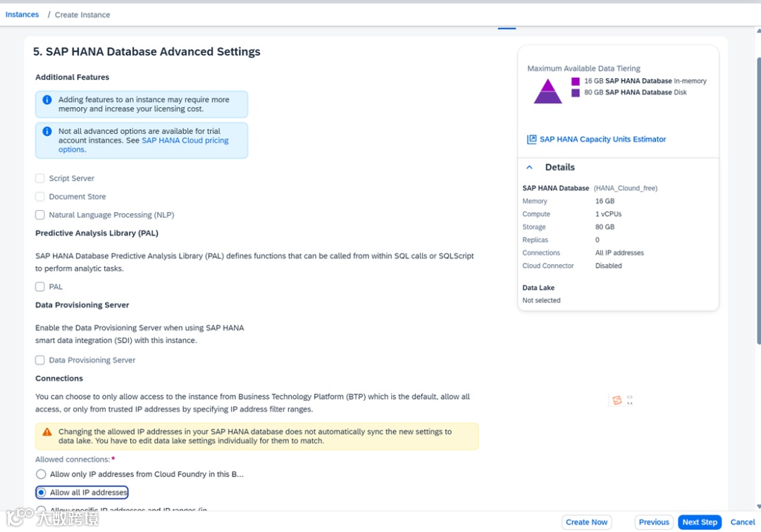Select 'Allow only IP addresses from Cloud Foundry' radio
The image size is (761, 532).
pyautogui.click(x=42, y=474)
